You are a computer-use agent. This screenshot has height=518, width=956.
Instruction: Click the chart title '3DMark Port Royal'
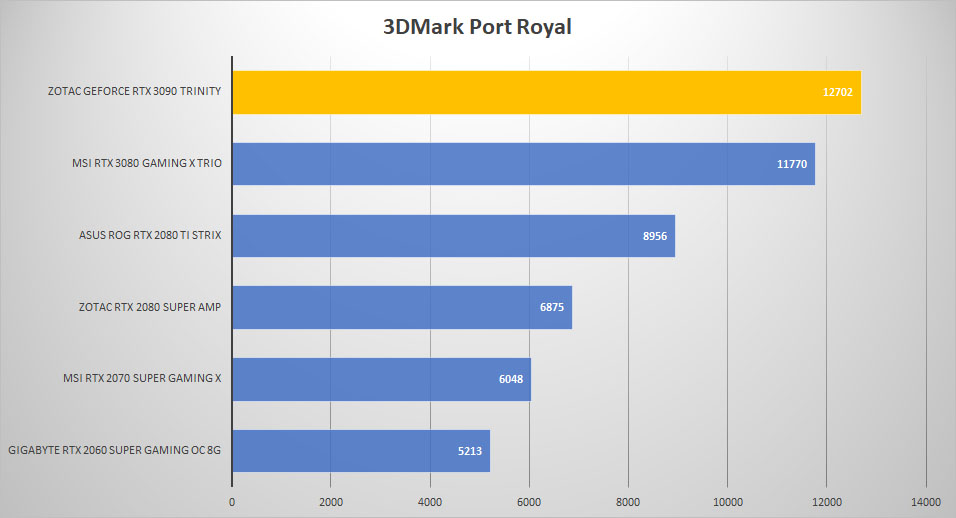pos(477,27)
